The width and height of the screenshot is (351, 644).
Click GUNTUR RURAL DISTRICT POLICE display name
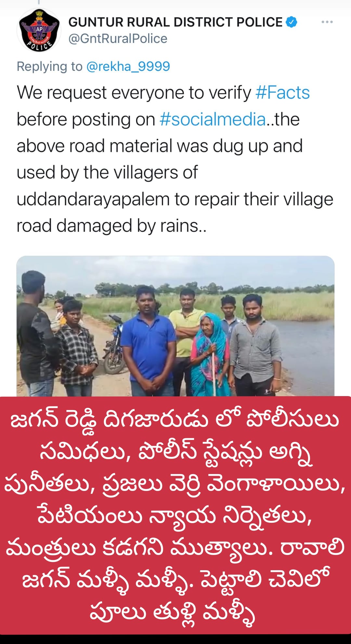coord(175,22)
